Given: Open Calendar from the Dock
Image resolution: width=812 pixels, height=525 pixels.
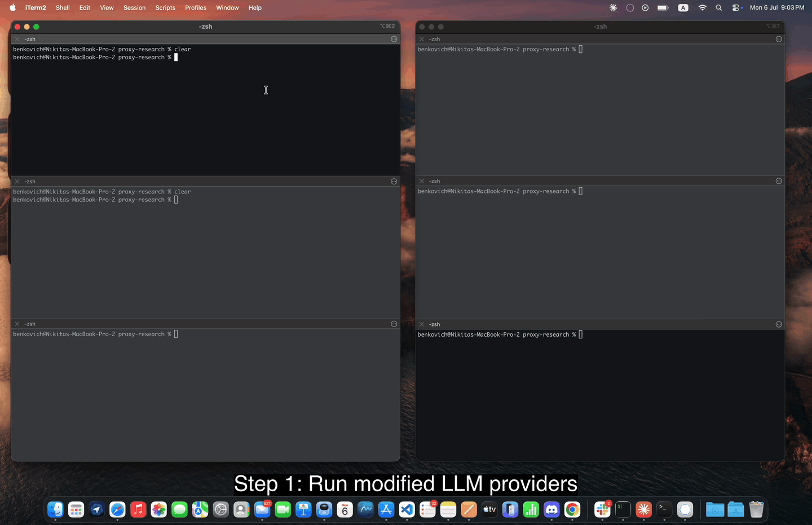Looking at the screenshot, I should 345,510.
